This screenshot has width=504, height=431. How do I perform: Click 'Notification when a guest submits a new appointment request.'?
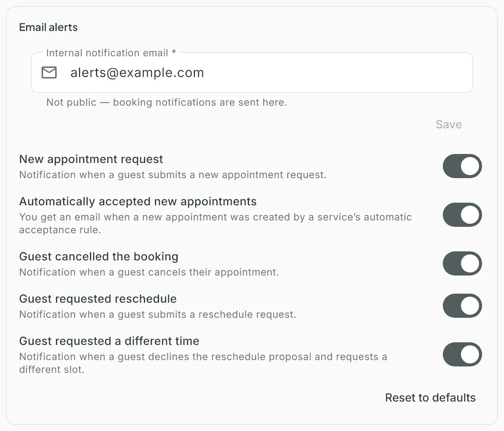(173, 175)
